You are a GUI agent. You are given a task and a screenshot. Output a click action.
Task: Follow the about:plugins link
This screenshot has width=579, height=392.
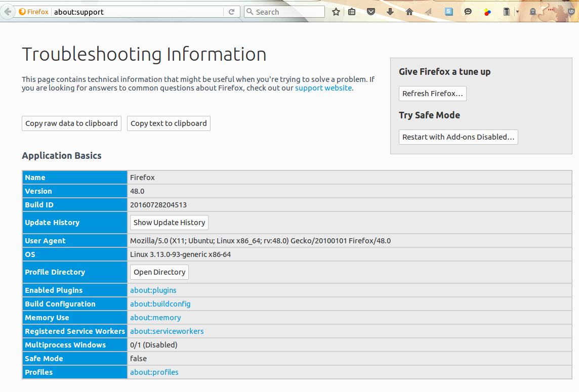pos(153,290)
